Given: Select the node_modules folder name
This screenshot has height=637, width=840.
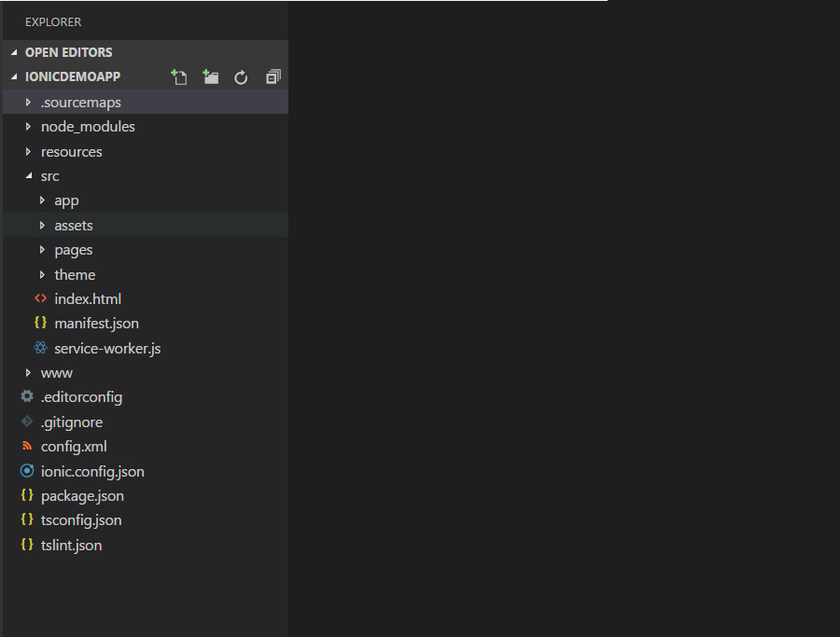Looking at the screenshot, I should (x=88, y=127).
